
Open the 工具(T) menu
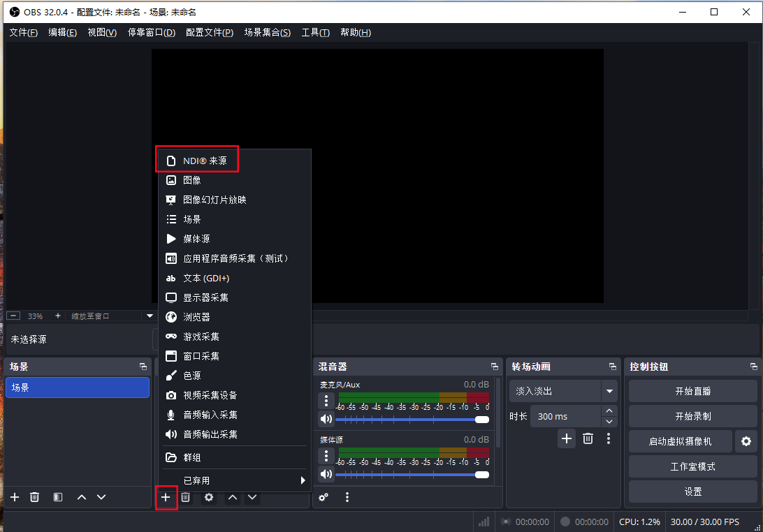tap(315, 33)
